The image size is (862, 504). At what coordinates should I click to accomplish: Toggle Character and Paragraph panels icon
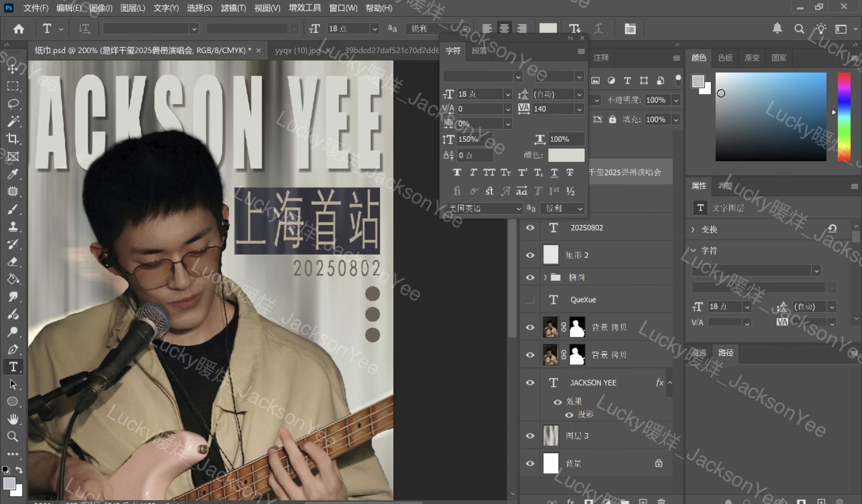click(630, 29)
